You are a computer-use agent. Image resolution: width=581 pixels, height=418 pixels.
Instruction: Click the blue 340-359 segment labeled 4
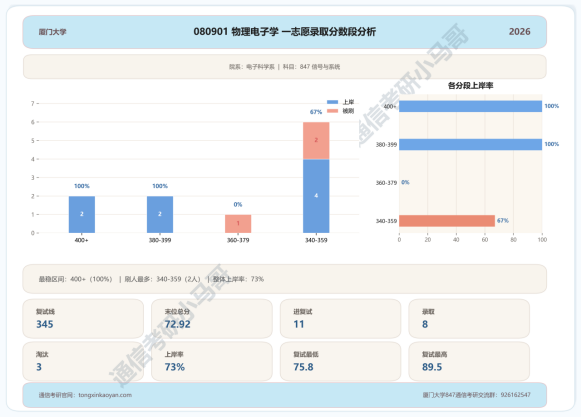coord(316,196)
